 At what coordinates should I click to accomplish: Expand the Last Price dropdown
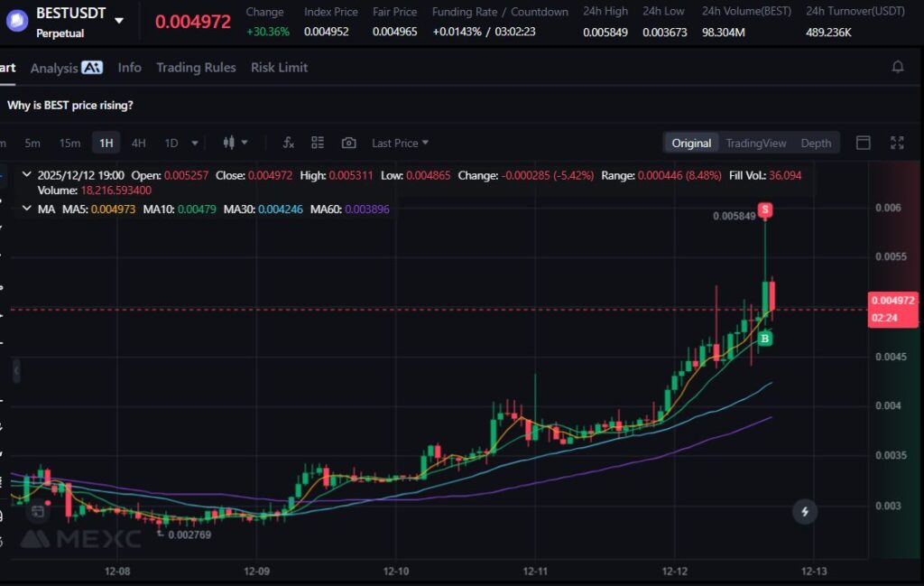tap(400, 143)
